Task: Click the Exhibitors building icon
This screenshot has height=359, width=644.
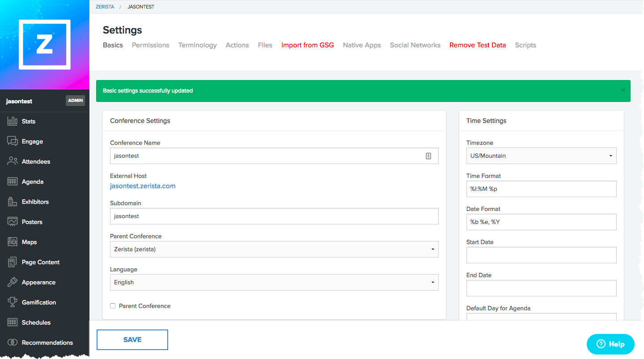Action: [13, 202]
